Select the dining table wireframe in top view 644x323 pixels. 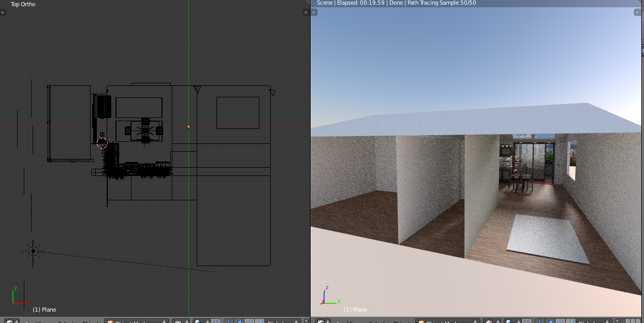[144, 130]
